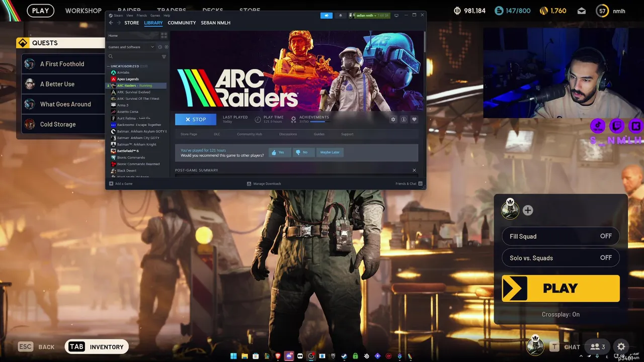Open squad members icon showing 3

598,346
